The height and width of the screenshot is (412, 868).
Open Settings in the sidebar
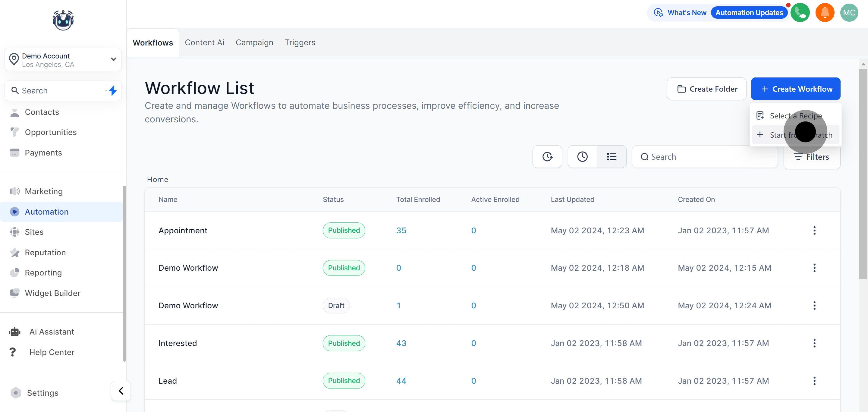pos(42,393)
